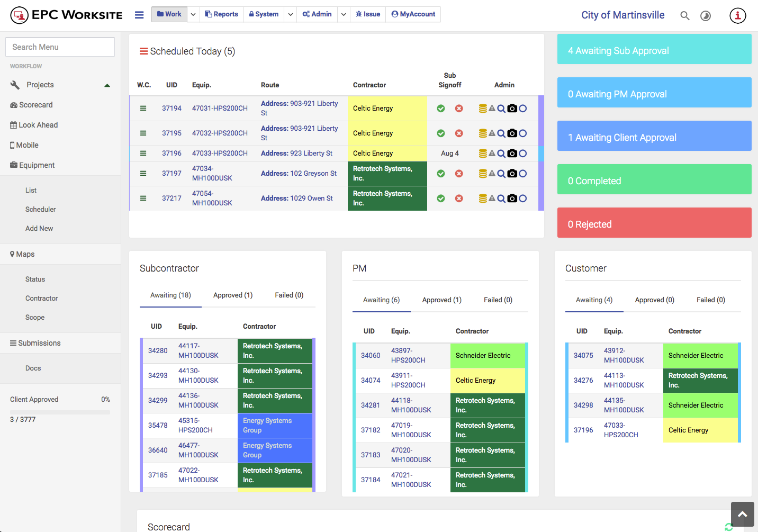Click the header search magnifier icon
The image size is (758, 532).
click(685, 16)
